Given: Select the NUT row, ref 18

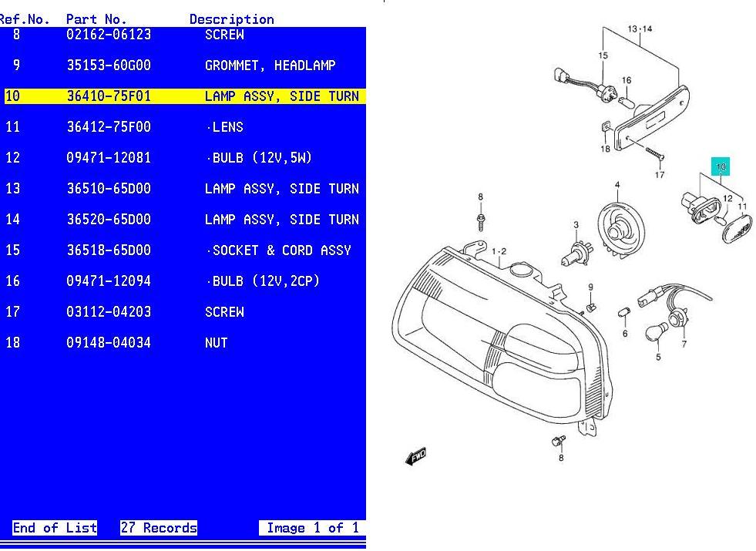Looking at the screenshot, I should pos(183,343).
